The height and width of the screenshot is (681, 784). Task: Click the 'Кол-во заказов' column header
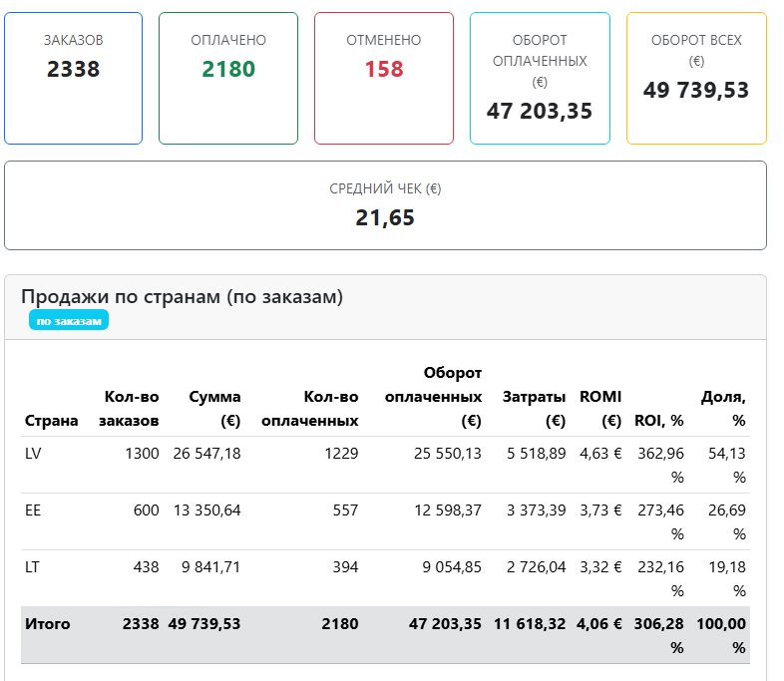point(129,409)
